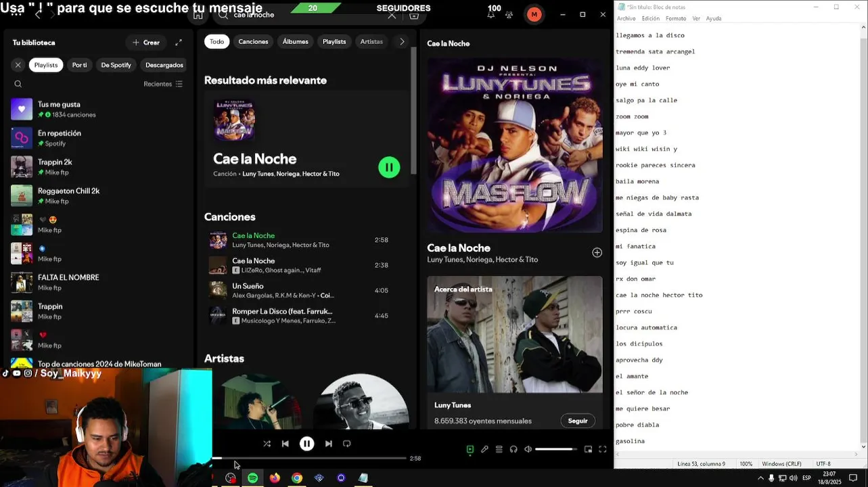
Task: Select the Canciones search tab
Action: tap(253, 41)
